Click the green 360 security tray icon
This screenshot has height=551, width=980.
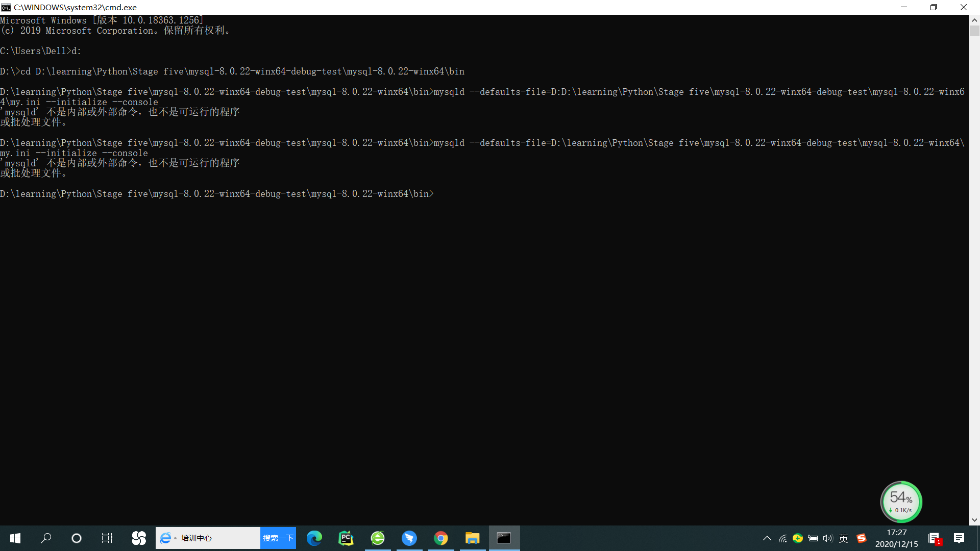pyautogui.click(x=798, y=538)
